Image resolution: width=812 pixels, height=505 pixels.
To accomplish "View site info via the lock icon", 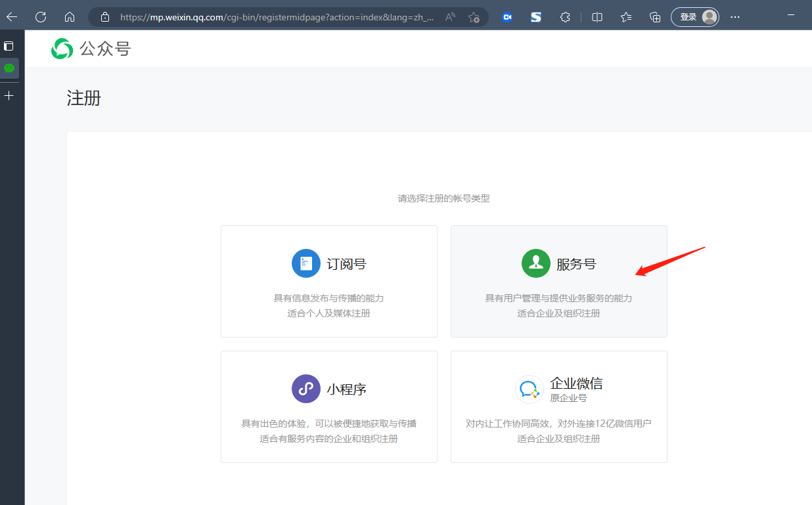I will [x=104, y=17].
